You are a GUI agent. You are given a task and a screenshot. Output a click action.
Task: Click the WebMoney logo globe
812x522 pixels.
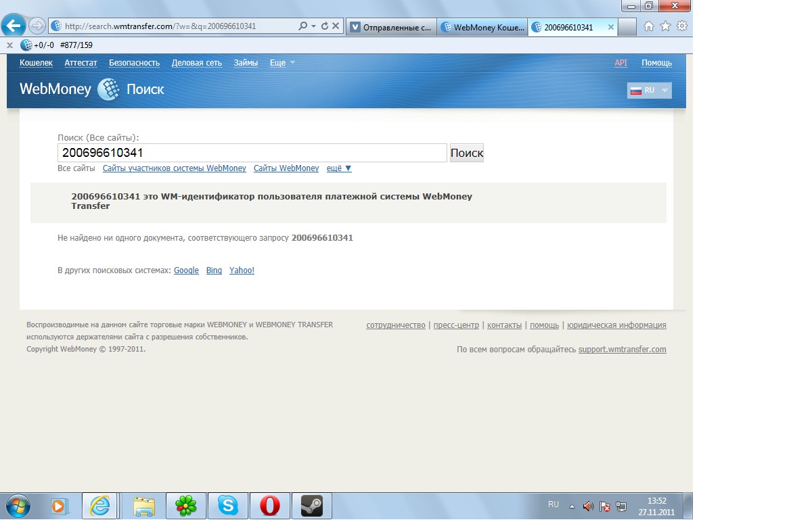(x=108, y=89)
